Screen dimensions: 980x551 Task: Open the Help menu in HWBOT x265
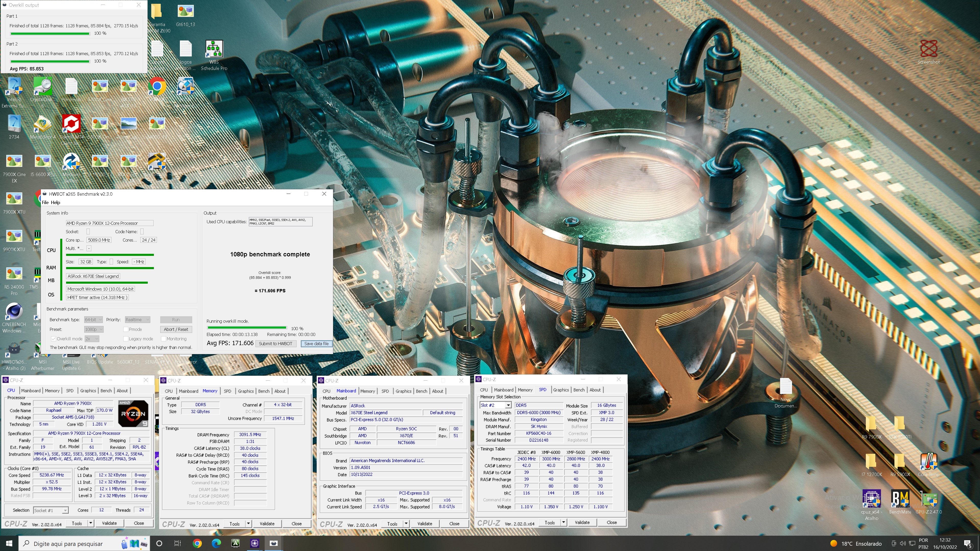point(56,202)
